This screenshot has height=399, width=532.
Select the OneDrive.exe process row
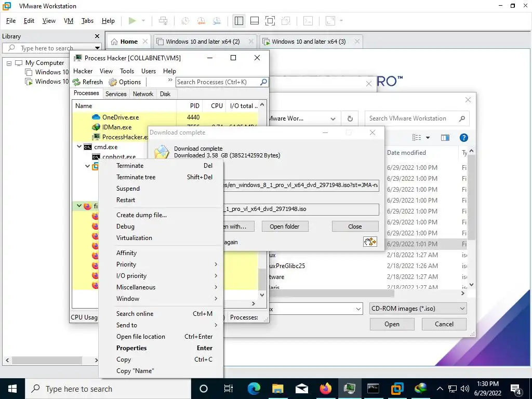pyautogui.click(x=166, y=117)
